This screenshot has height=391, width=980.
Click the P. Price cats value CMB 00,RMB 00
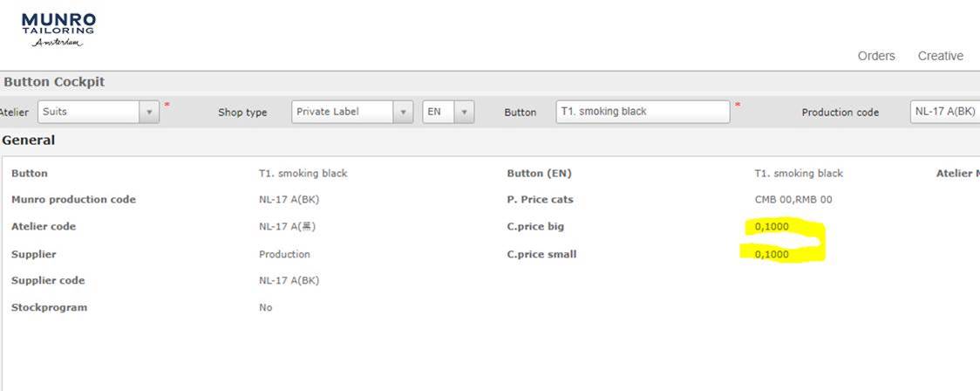click(793, 200)
